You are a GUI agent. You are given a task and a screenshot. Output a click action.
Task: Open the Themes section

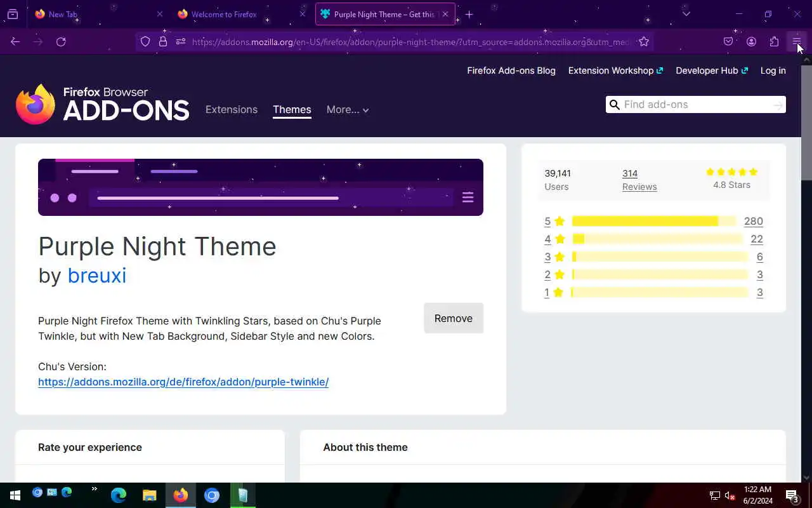pyautogui.click(x=292, y=109)
